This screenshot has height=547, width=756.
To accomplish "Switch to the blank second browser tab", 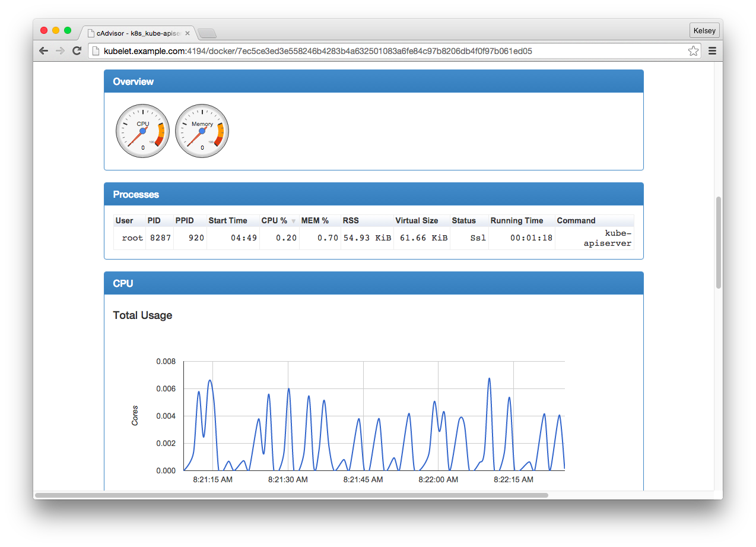I will click(207, 34).
